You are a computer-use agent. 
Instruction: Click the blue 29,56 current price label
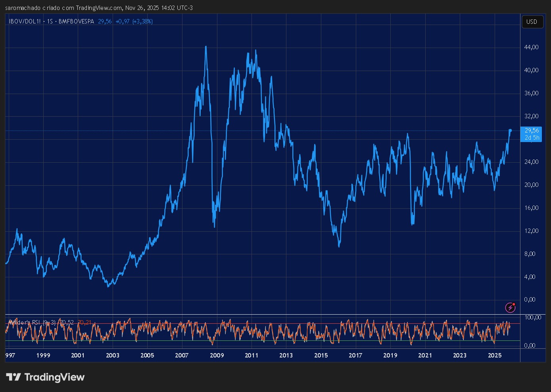(x=532, y=131)
